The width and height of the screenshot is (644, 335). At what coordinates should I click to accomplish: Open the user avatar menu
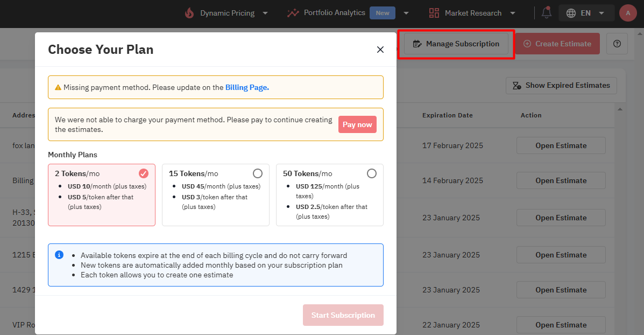click(628, 13)
